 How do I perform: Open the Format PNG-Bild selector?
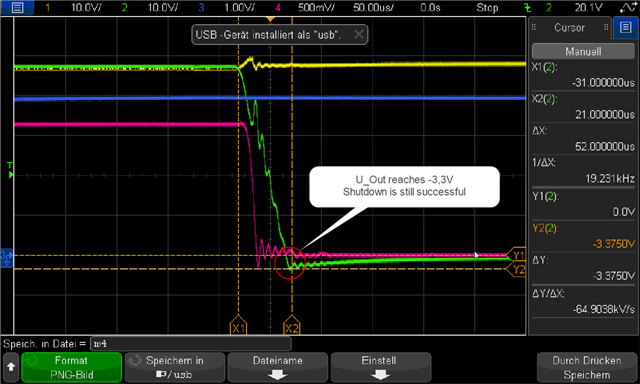[x=71, y=367]
